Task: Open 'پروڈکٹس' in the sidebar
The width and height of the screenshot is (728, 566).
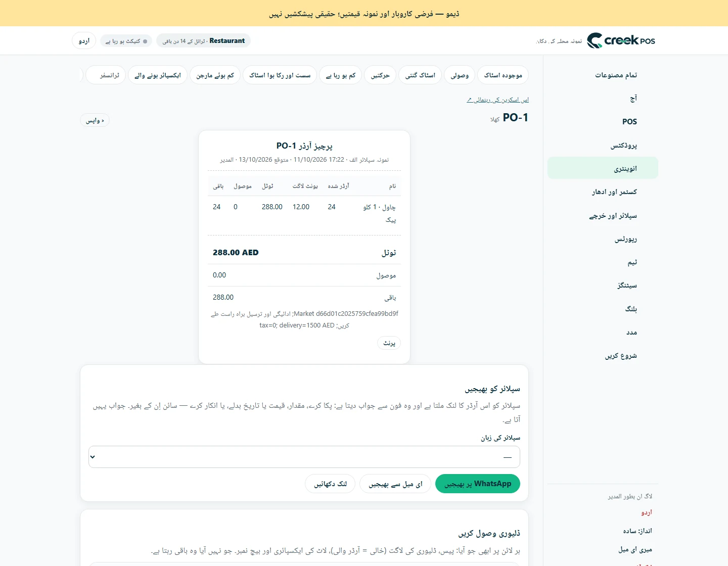Action: 603,145
